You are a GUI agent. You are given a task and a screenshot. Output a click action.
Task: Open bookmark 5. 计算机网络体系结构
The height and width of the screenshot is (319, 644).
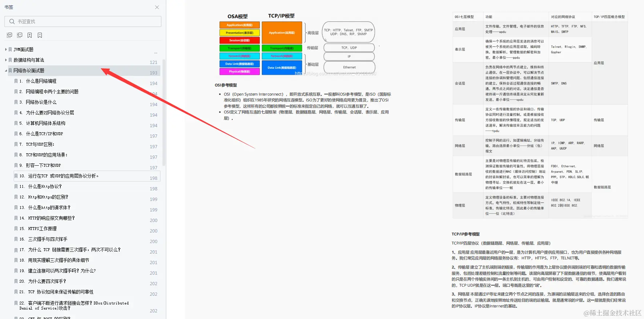[x=43, y=123]
